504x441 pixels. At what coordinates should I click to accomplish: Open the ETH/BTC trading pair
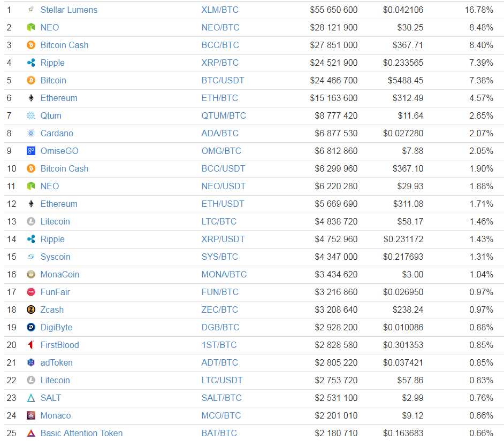pyautogui.click(x=220, y=98)
